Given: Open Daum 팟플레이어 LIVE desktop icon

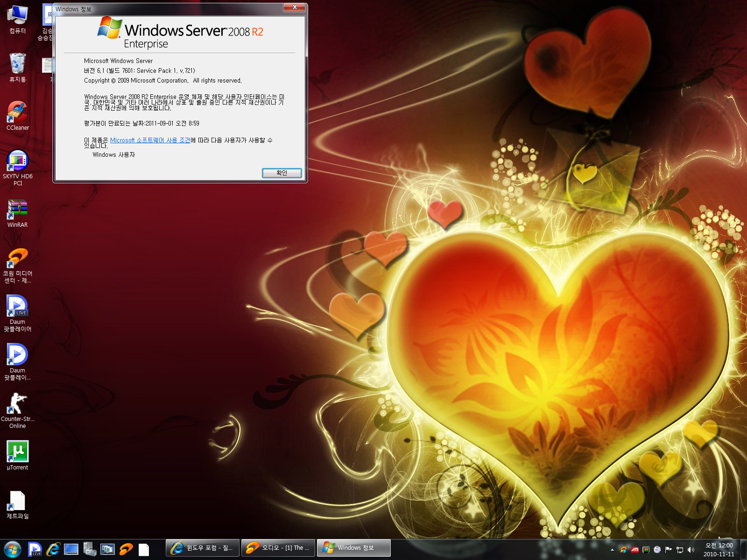Looking at the screenshot, I should (17, 314).
